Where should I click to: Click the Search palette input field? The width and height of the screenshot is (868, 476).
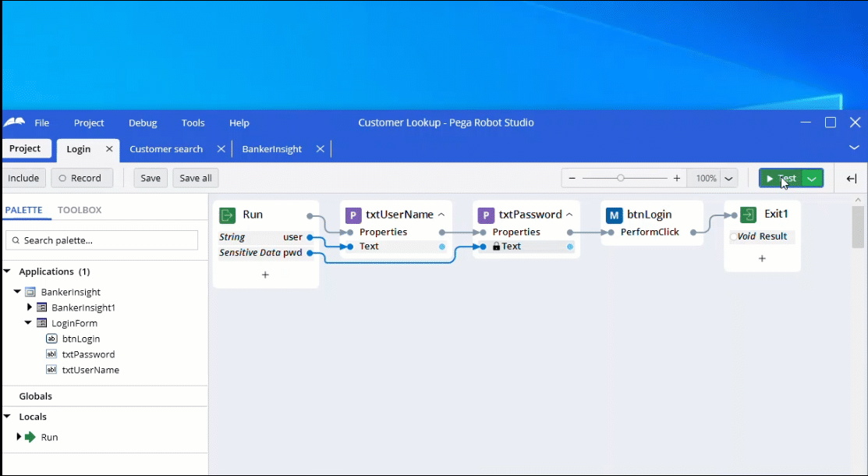tap(102, 240)
